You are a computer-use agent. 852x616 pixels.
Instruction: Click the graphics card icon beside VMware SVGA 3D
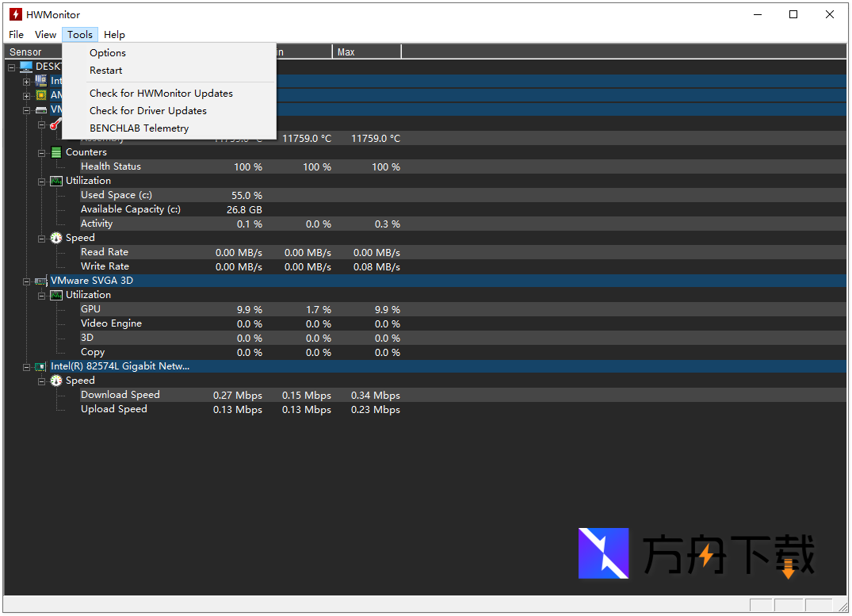[41, 281]
